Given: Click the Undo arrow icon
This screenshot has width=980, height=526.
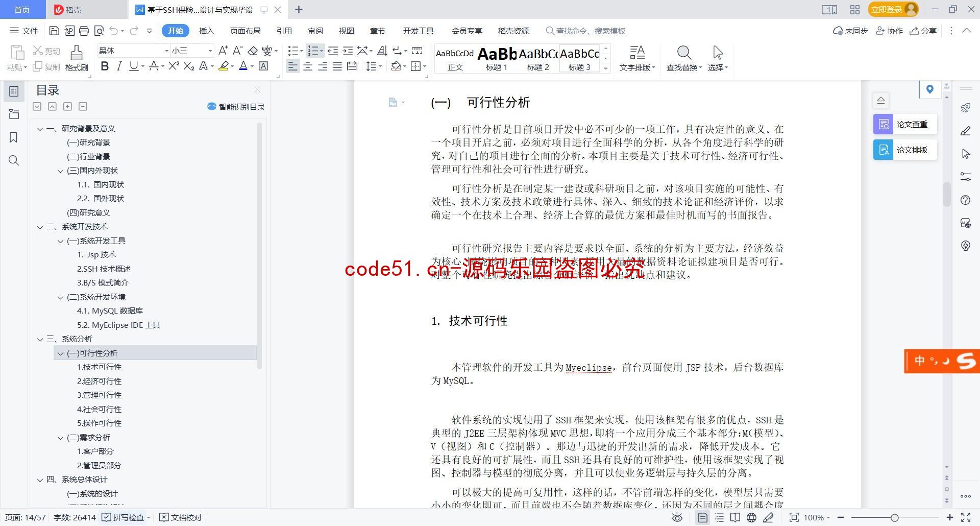Looking at the screenshot, I should tap(113, 31).
